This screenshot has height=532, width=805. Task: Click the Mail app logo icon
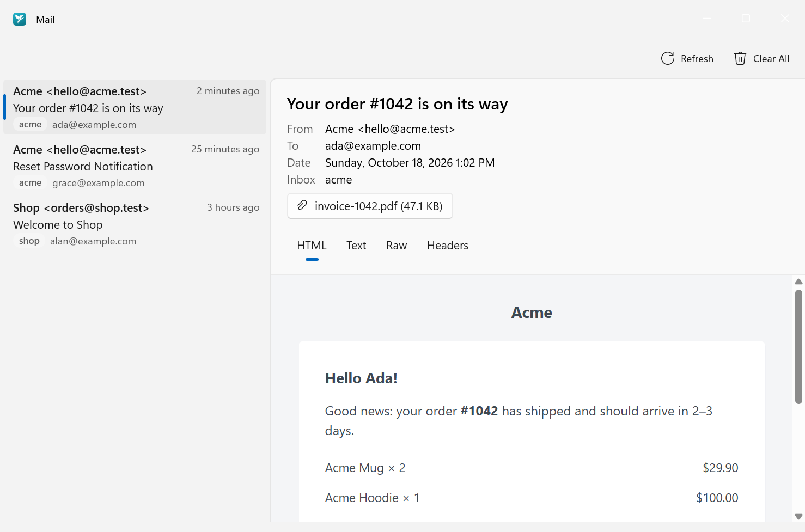[20, 19]
